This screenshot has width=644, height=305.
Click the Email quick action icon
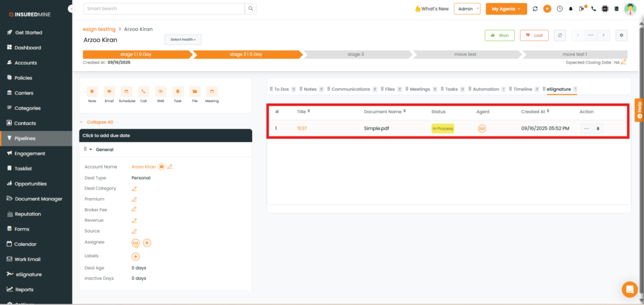click(x=109, y=92)
